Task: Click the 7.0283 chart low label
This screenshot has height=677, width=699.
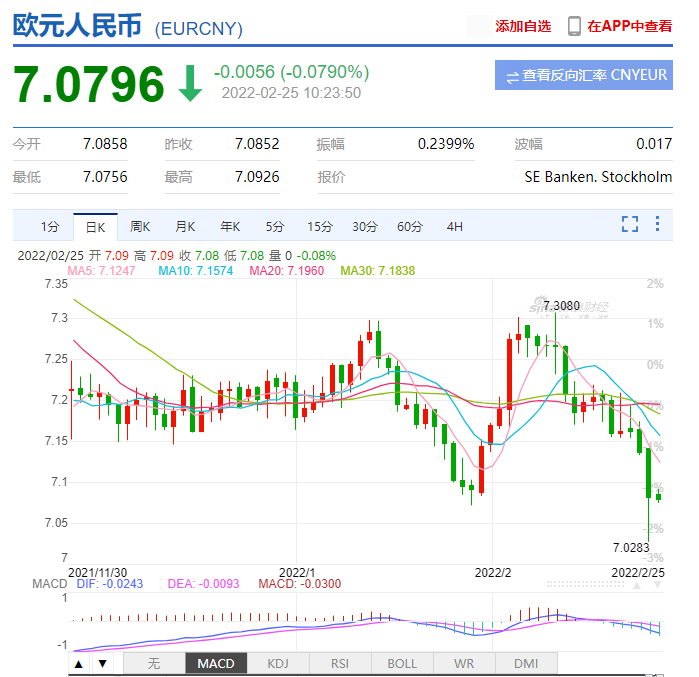Action: (x=631, y=547)
